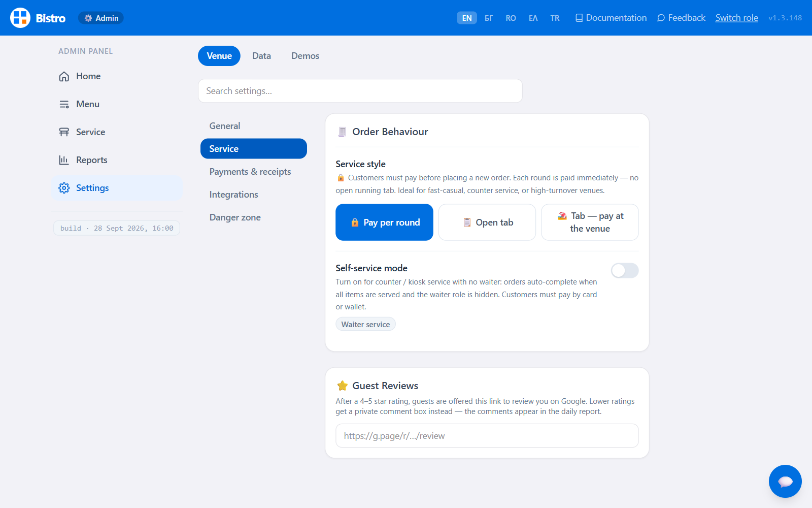Open Danger zone section
The width and height of the screenshot is (812, 508).
(x=254, y=217)
